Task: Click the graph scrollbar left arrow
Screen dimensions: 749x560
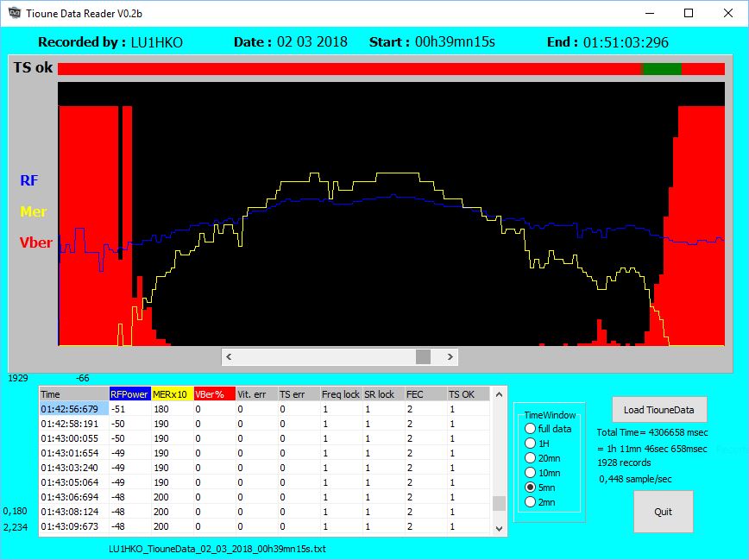Action: [229, 357]
